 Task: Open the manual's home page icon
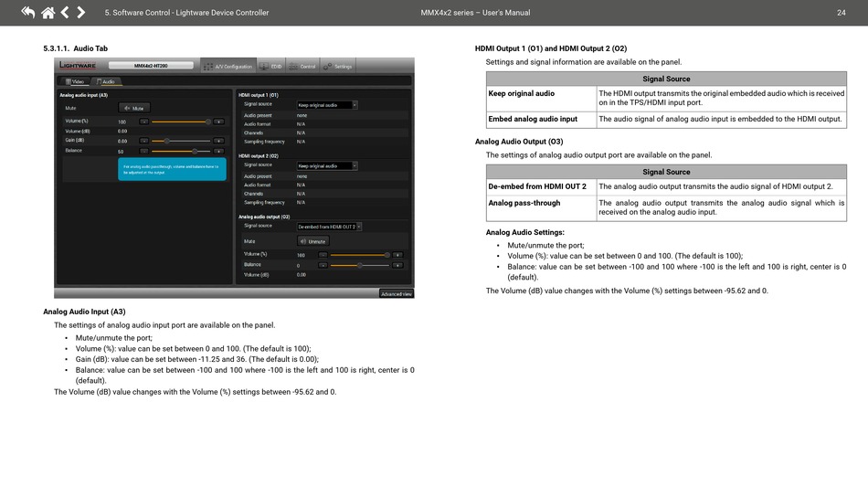click(48, 12)
